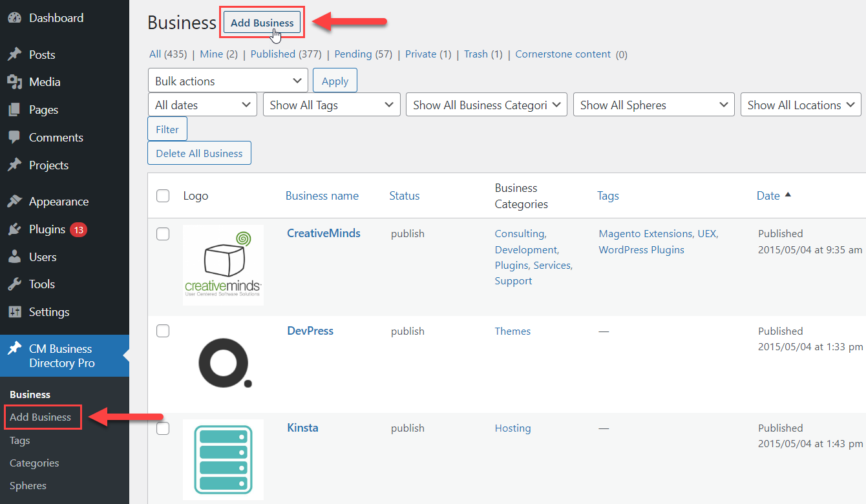Click the Users person icon
The image size is (866, 504).
pos(14,257)
